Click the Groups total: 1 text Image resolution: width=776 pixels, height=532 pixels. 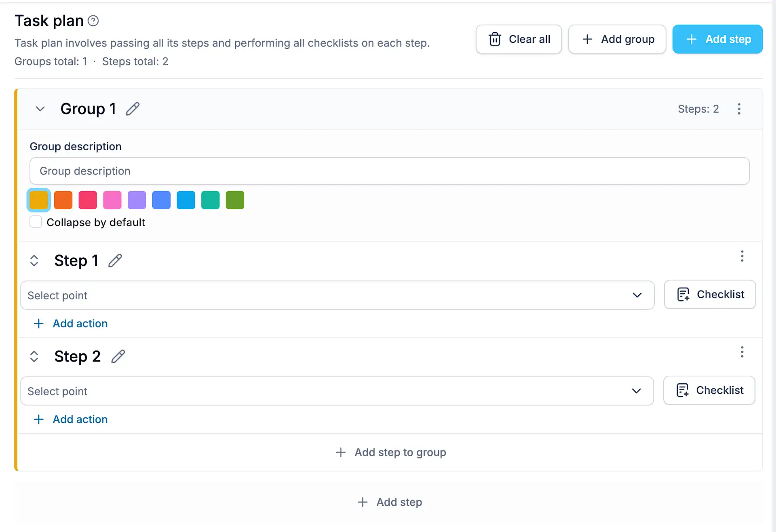[x=51, y=61]
